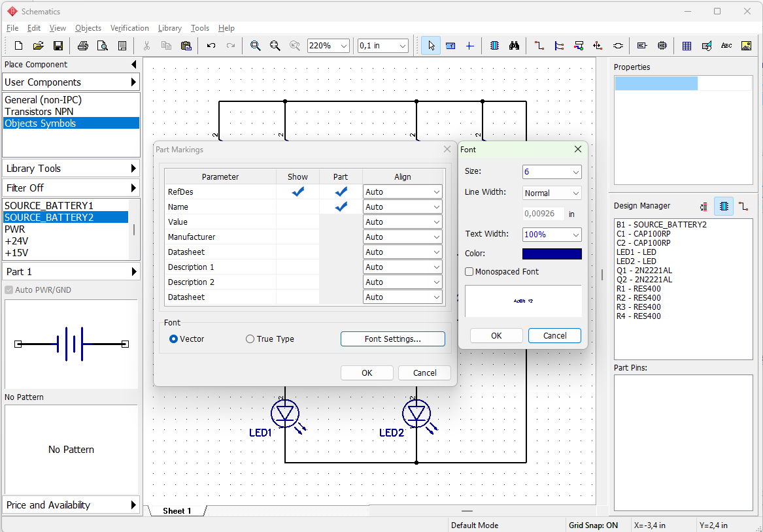Select the place origin crosshair tool

(x=469, y=46)
